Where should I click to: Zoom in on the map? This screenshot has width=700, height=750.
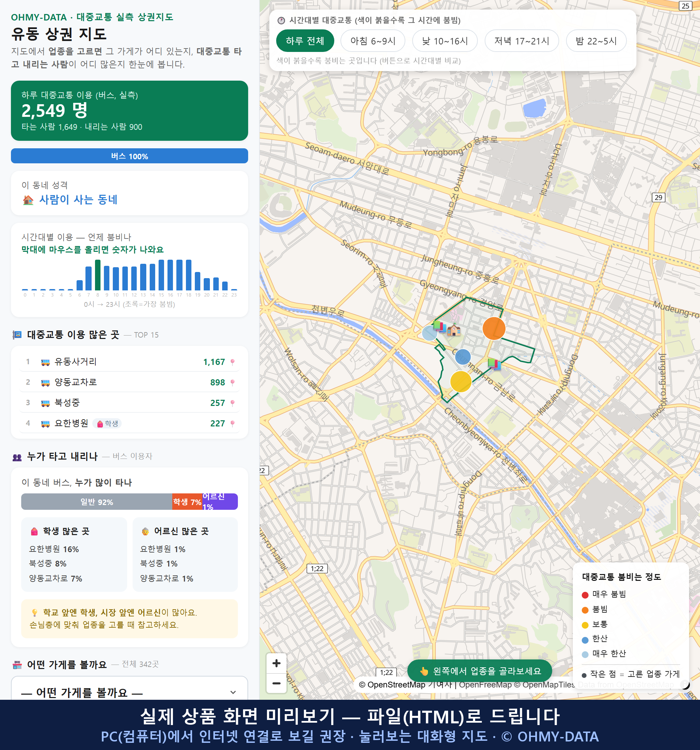pos(276,663)
